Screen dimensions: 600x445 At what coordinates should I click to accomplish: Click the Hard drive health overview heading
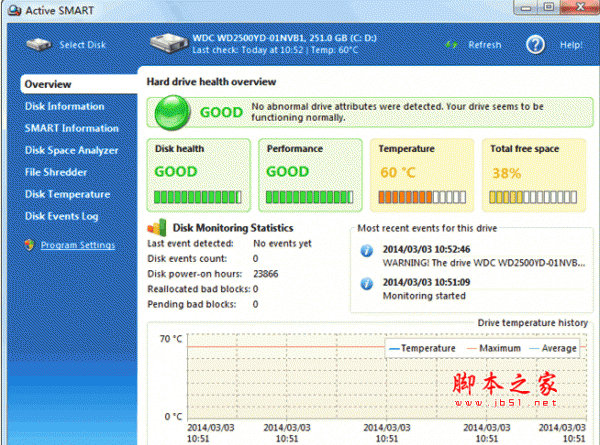211,82
